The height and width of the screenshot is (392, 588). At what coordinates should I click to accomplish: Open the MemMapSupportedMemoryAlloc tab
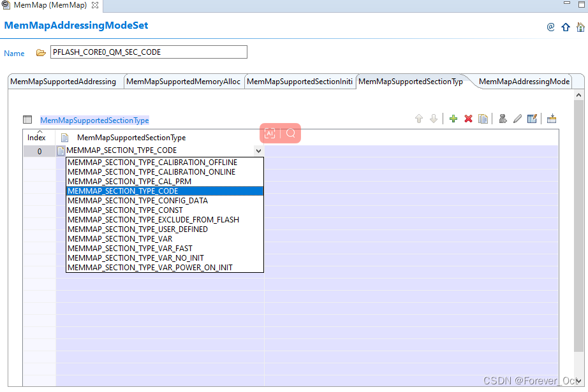point(183,82)
